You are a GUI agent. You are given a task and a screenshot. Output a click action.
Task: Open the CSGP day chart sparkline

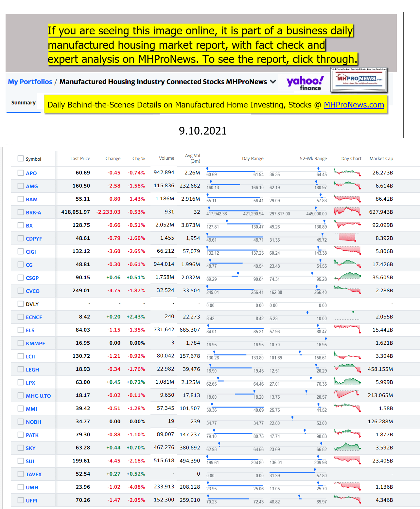tap(347, 277)
